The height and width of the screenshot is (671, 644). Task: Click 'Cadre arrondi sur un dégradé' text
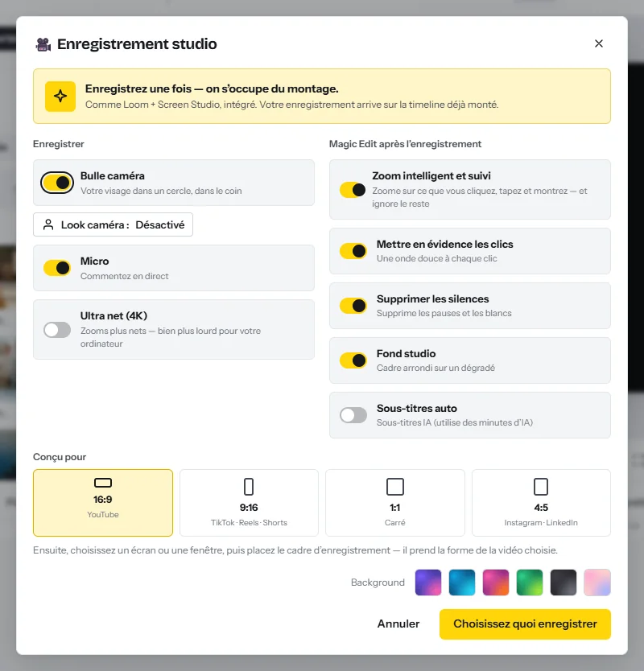coord(436,368)
